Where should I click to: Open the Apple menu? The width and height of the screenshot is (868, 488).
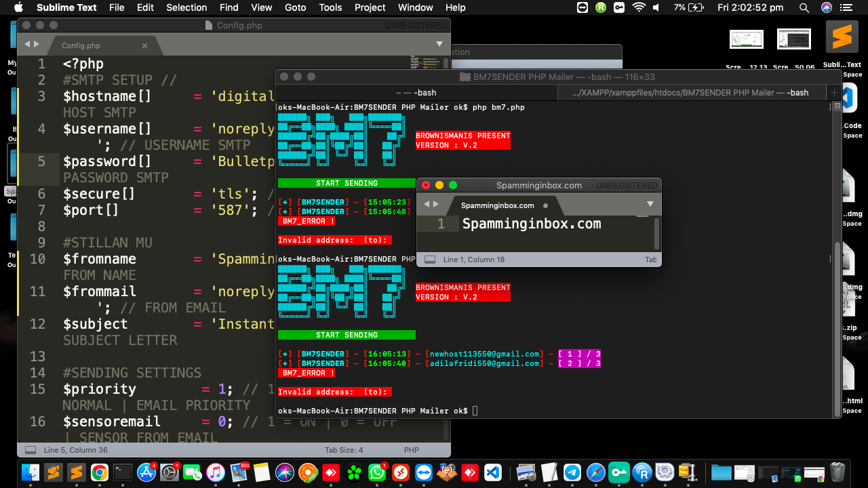pos(18,7)
